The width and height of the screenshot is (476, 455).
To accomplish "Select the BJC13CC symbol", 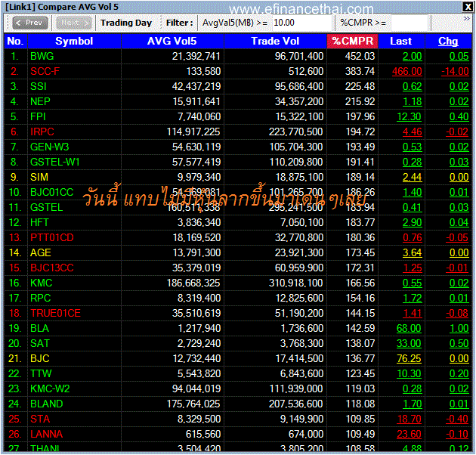I will 52,268.
